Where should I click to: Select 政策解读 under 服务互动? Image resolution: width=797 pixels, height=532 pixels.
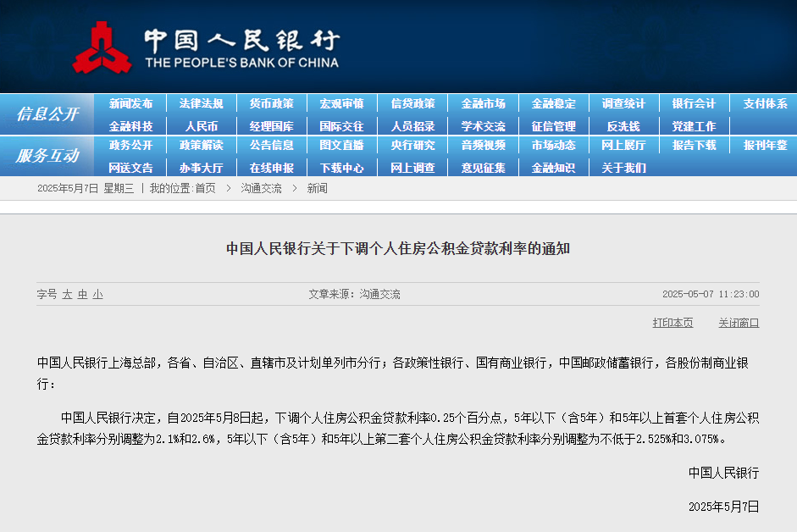tap(202, 146)
